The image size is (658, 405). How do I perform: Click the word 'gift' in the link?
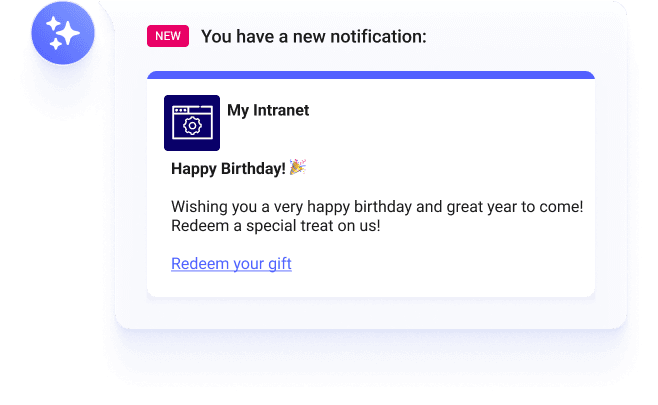tap(280, 264)
